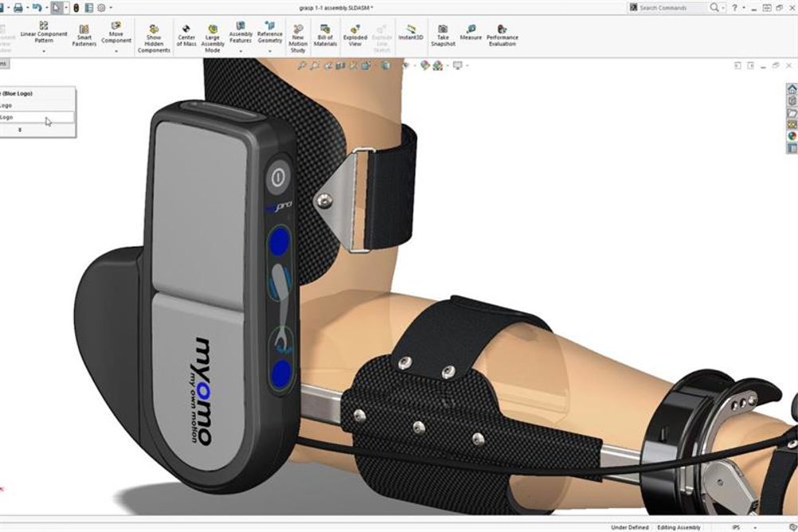The width and height of the screenshot is (798, 532).
Task: Insert a Center of Mass
Action: [x=186, y=36]
